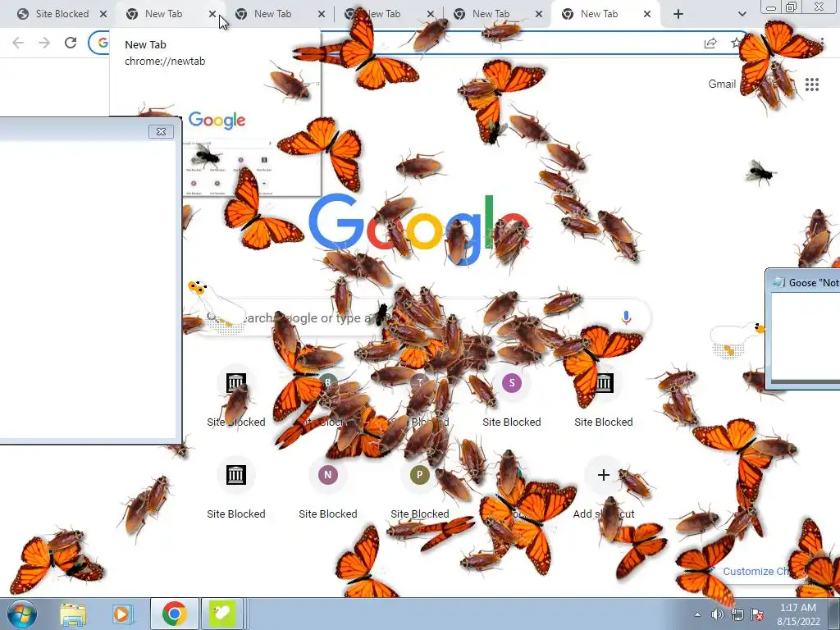840x630 pixels.
Task: Open the volume control tray icon
Action: tap(717, 614)
